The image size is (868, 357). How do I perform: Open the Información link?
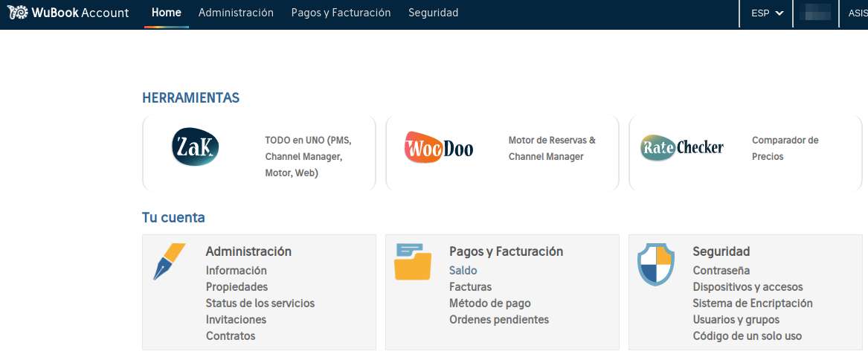pos(237,270)
